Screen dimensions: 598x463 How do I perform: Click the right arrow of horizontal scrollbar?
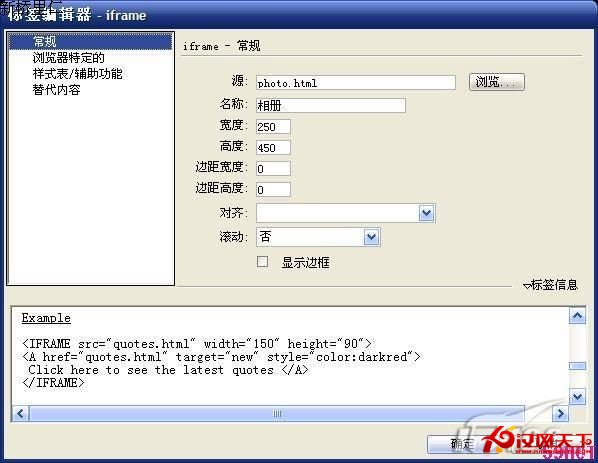point(560,413)
